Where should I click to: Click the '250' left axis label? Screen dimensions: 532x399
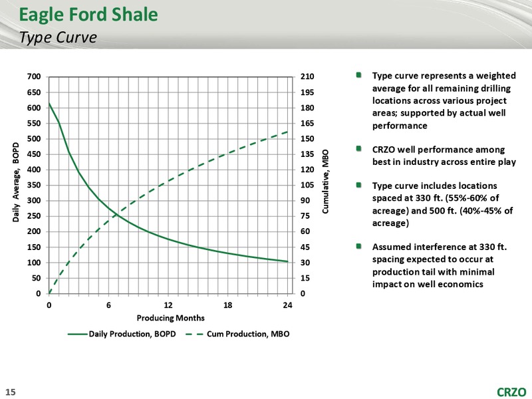34,216
